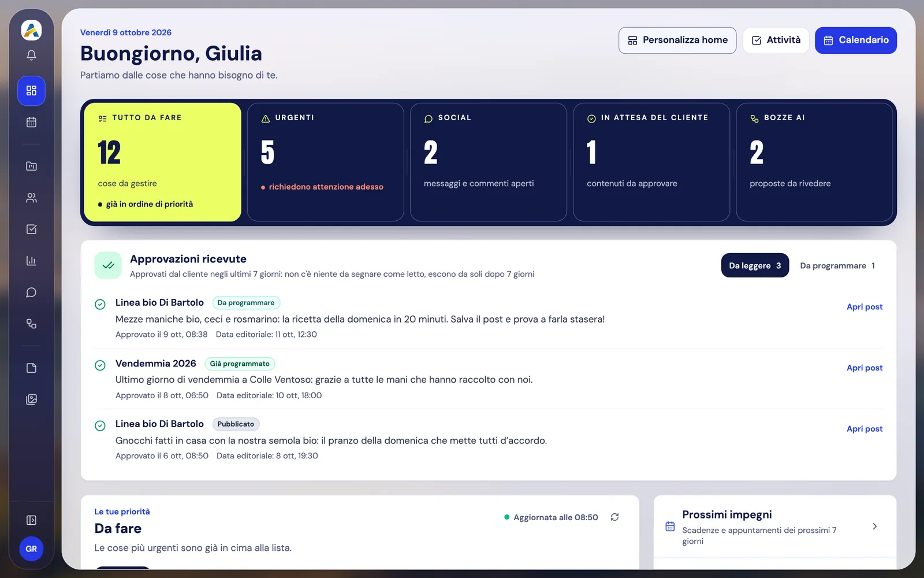
Task: Select the Bozze AI card
Action: click(x=814, y=162)
